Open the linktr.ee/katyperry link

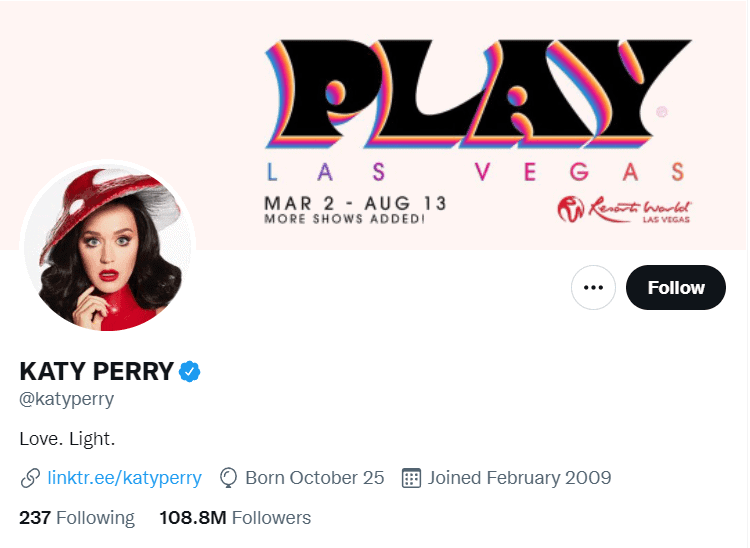pos(124,478)
